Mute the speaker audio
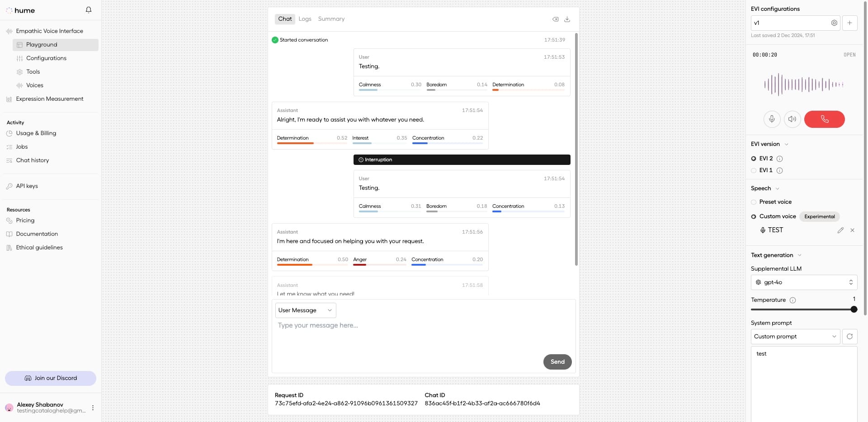Viewport: 868px width, 422px height. click(792, 119)
